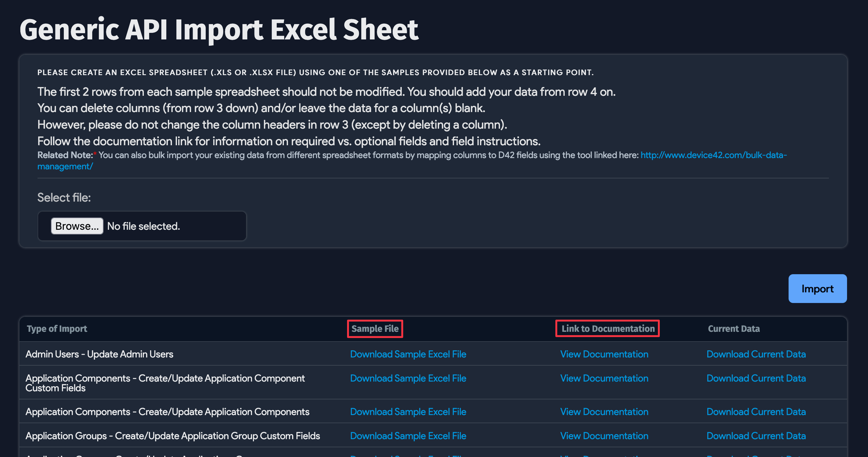Download Sample Excel File for Application Component Custom Fields
This screenshot has height=457, width=868.
pyautogui.click(x=408, y=378)
